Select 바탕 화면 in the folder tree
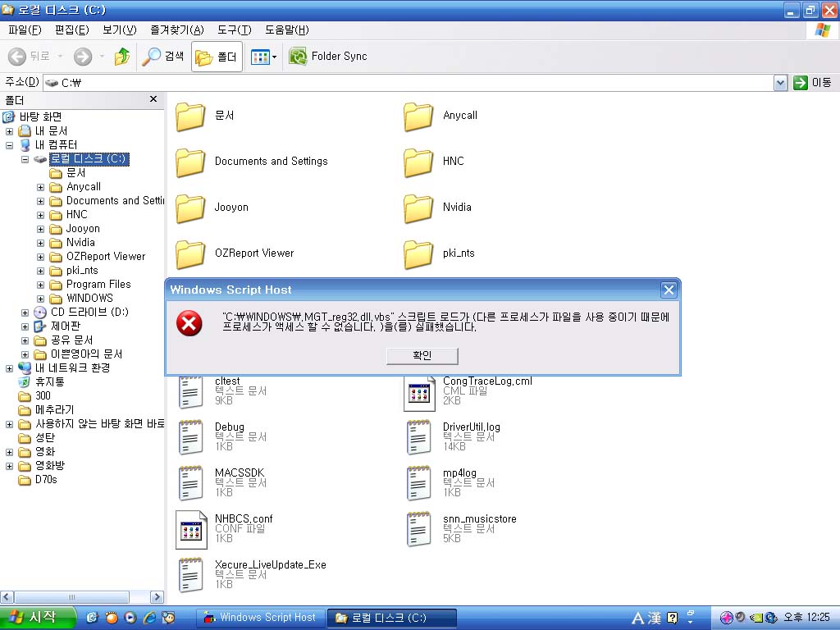Viewport: 840px width, 630px height. pos(40,116)
